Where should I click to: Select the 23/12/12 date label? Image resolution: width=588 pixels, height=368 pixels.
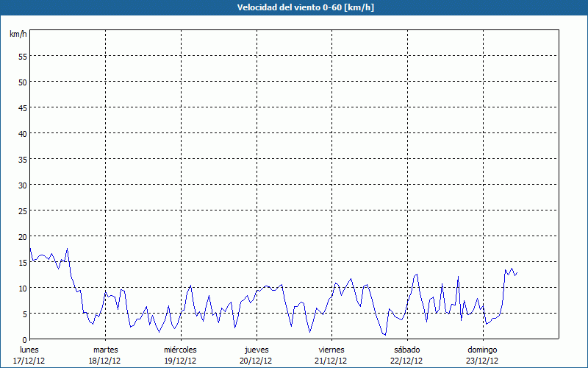point(482,361)
